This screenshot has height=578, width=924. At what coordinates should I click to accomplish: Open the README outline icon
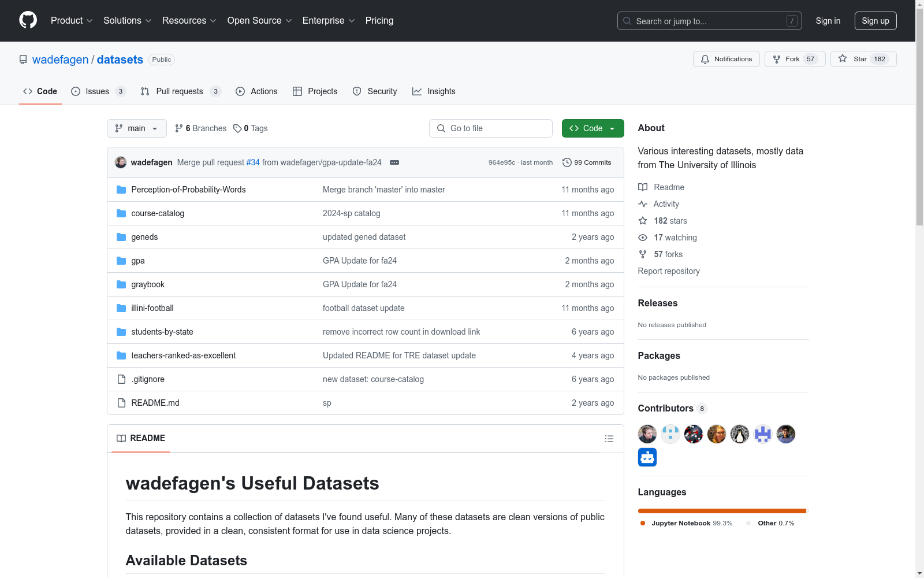609,439
